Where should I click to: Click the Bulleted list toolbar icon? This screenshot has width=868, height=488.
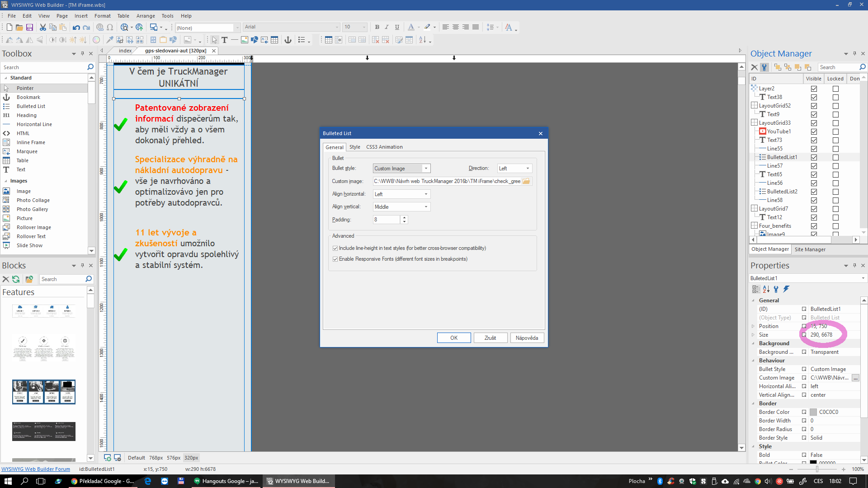(302, 40)
